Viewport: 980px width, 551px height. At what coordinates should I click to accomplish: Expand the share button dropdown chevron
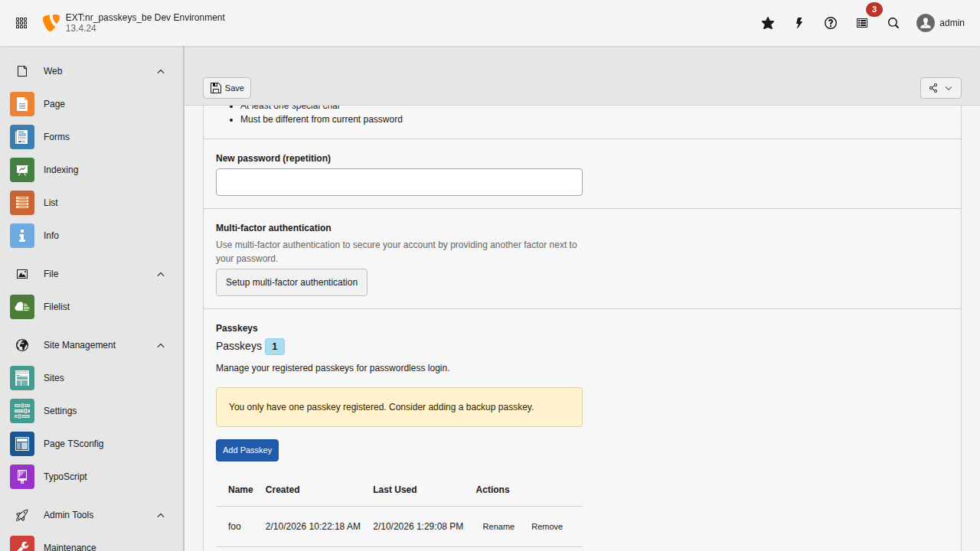tap(950, 87)
